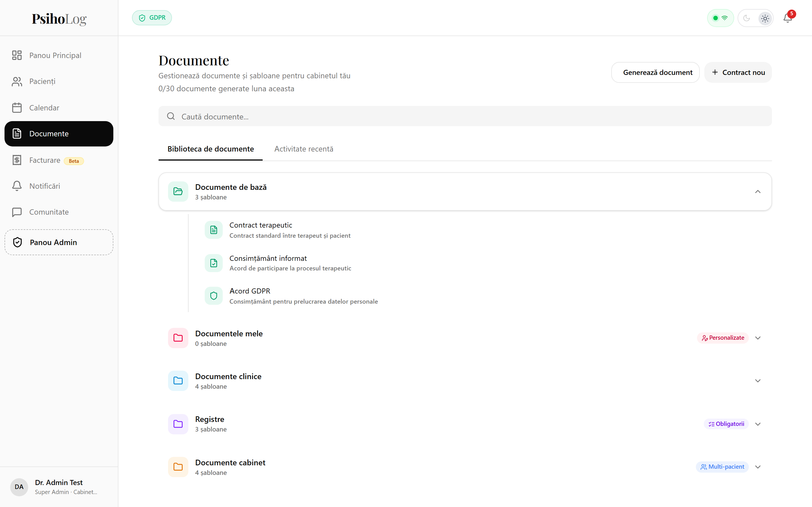Collapse the Documente de bază section
812x507 pixels.
758,192
